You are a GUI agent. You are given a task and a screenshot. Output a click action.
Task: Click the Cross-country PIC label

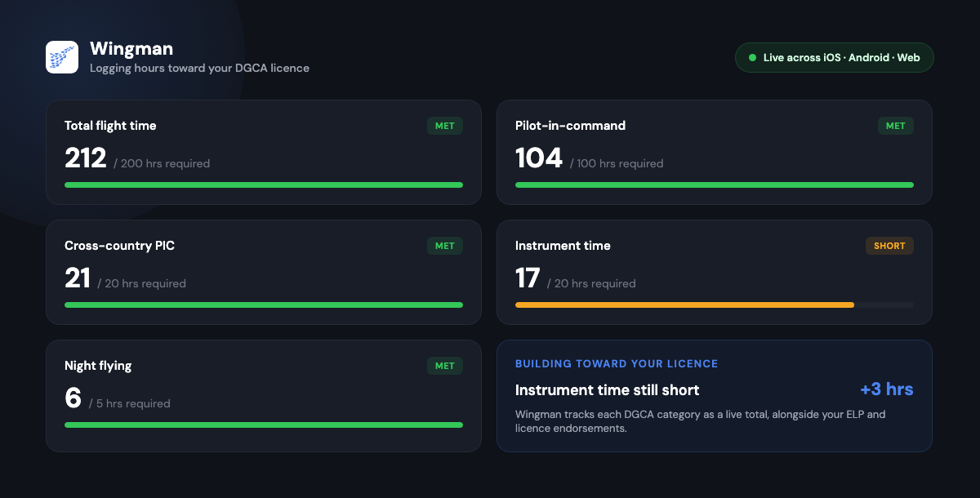(x=119, y=246)
